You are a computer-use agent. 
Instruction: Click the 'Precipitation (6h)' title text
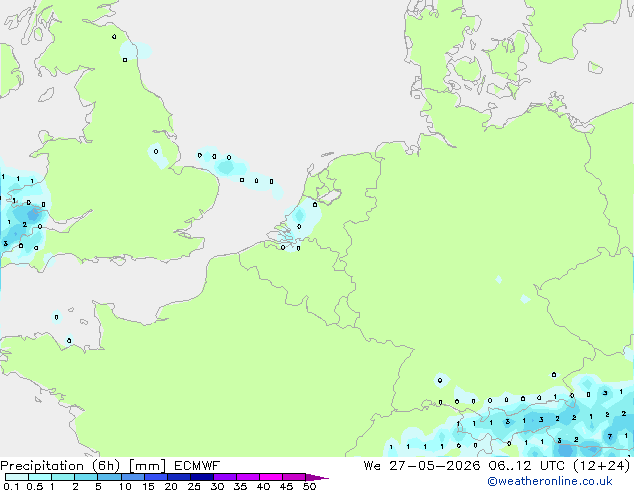coord(60,466)
